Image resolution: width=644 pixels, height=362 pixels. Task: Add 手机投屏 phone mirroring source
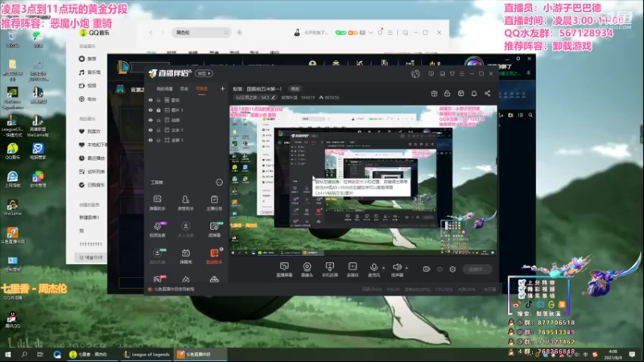pyautogui.click(x=329, y=269)
